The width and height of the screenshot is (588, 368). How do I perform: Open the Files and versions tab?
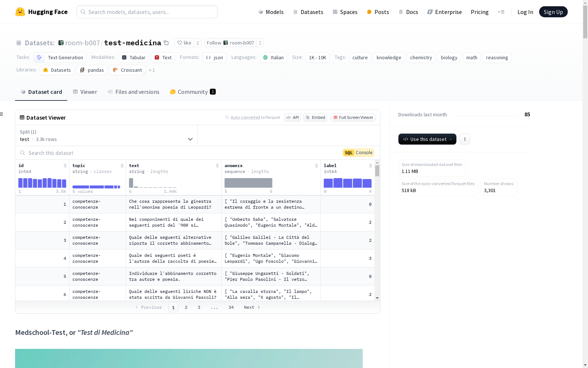point(133,92)
